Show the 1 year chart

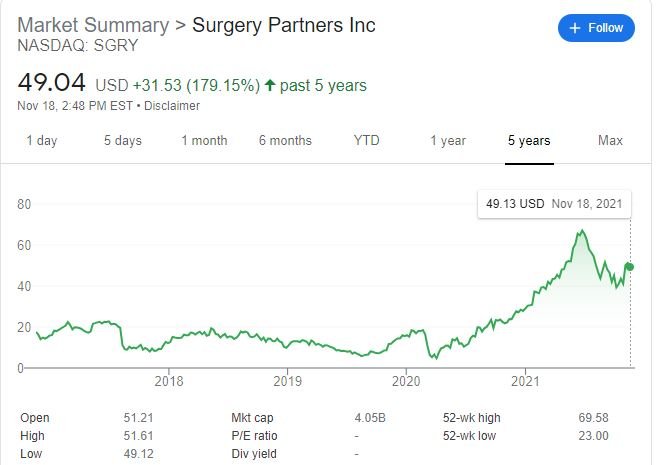pyautogui.click(x=448, y=140)
